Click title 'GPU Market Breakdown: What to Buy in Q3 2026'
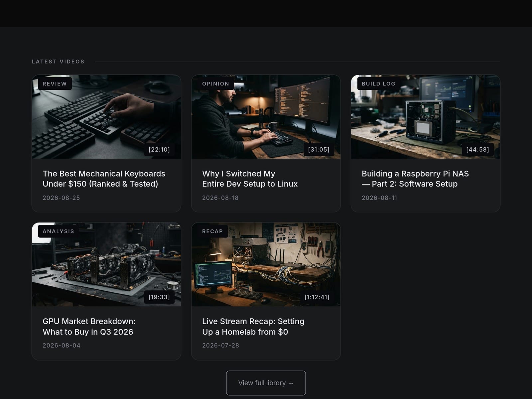532x399 pixels. click(89, 327)
